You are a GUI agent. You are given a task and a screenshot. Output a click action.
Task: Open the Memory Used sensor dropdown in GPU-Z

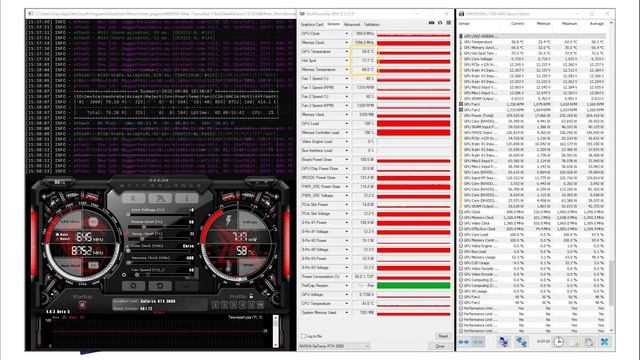tap(347, 115)
